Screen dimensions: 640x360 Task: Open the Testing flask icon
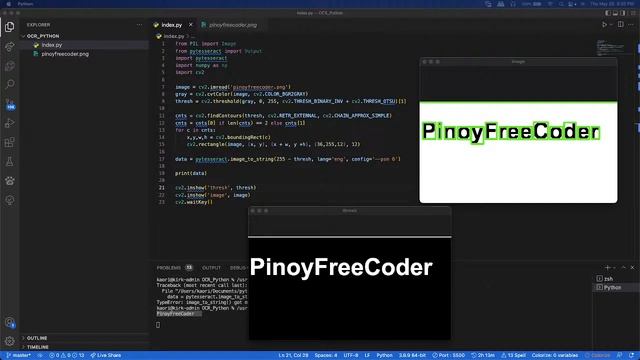coord(10,162)
